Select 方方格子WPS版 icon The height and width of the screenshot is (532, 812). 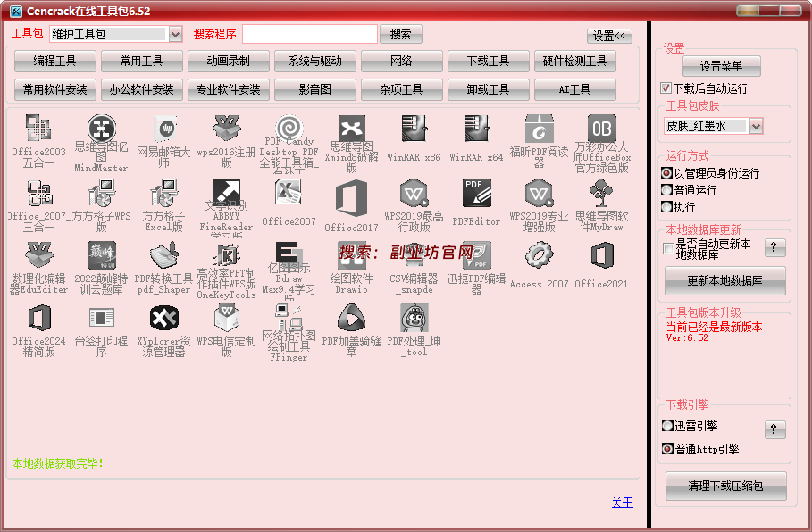tap(102, 193)
